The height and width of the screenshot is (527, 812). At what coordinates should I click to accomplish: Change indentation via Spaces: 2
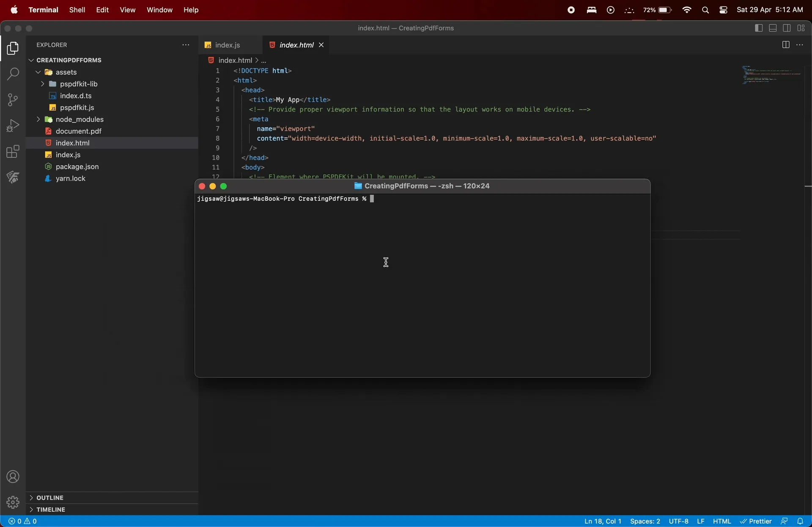coord(645,521)
